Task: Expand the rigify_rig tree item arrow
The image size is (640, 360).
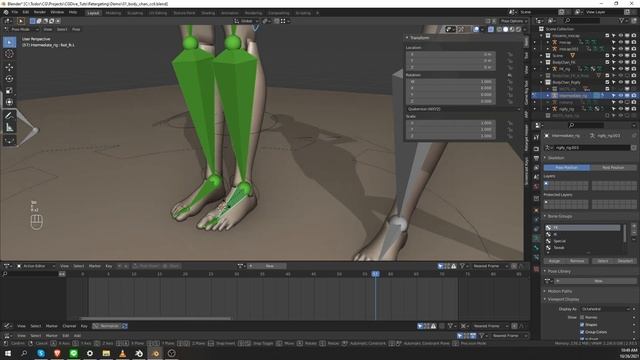Action: pyautogui.click(x=548, y=109)
